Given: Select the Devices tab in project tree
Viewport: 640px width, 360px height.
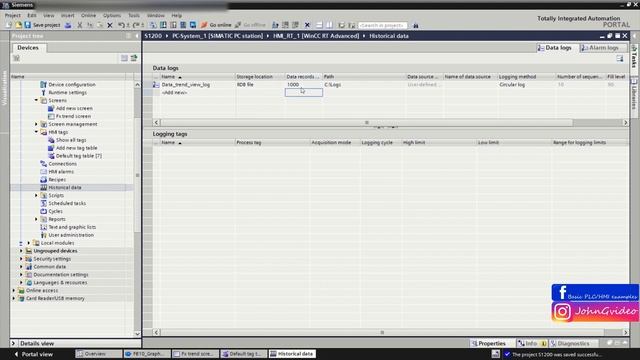Looking at the screenshot, I should (28, 48).
